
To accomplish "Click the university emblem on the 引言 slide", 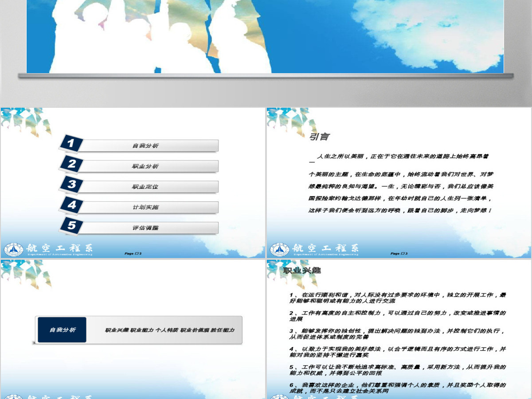I will point(279,250).
